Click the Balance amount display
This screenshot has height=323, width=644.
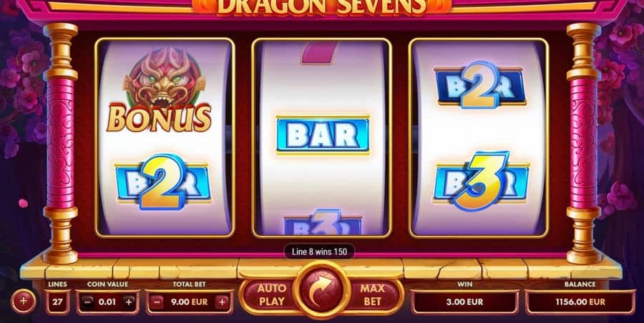(x=580, y=302)
